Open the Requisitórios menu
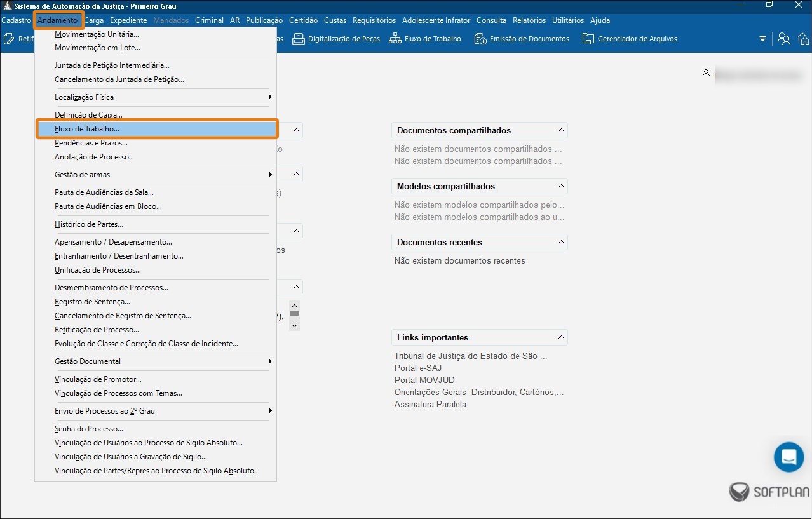812x519 pixels. click(x=374, y=20)
